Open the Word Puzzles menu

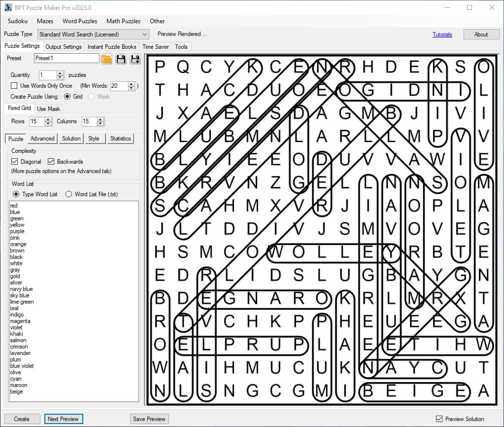79,21
